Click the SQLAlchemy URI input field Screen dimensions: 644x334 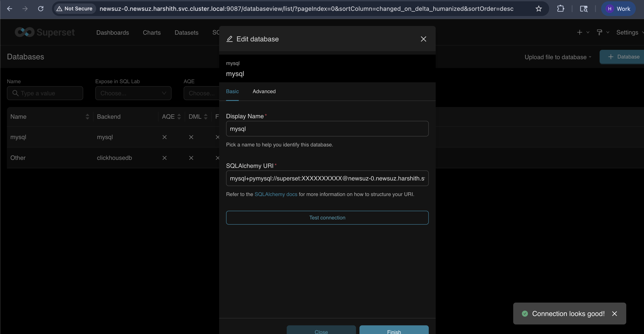(x=327, y=178)
